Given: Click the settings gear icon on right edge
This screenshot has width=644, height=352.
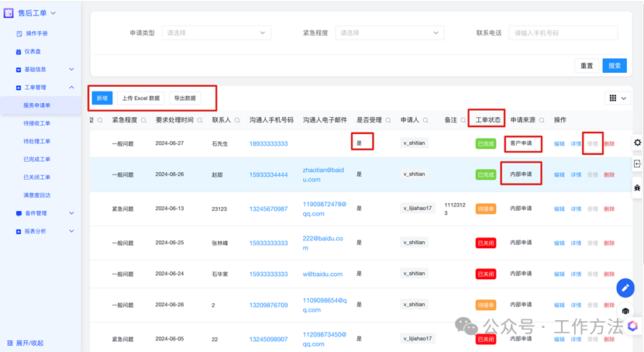Looking at the screenshot, I should [x=637, y=143].
